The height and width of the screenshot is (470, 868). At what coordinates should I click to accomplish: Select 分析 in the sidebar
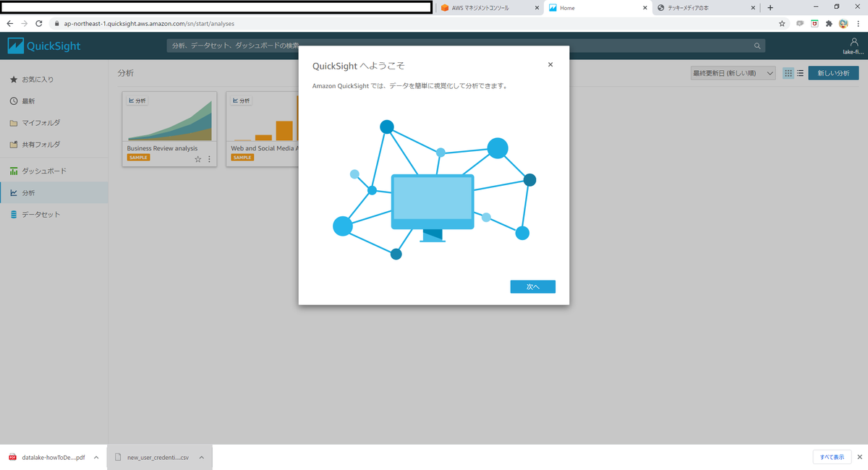[x=54, y=193]
